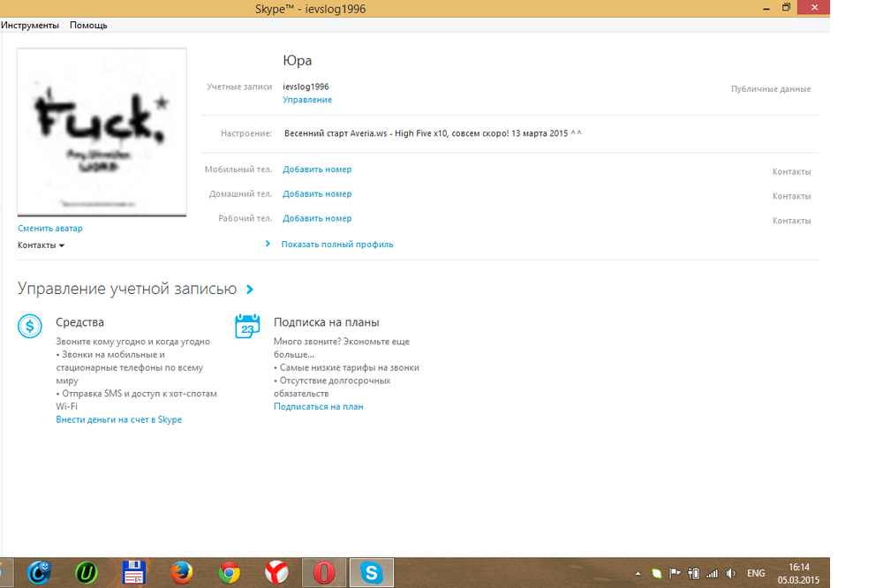Launch Yandex browser from the taskbar

pyautogui.click(x=276, y=572)
